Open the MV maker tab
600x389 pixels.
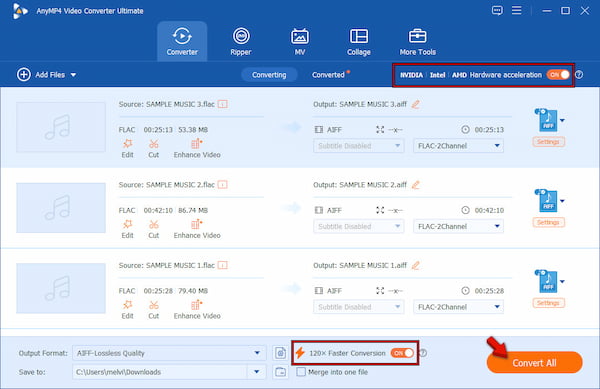click(300, 42)
